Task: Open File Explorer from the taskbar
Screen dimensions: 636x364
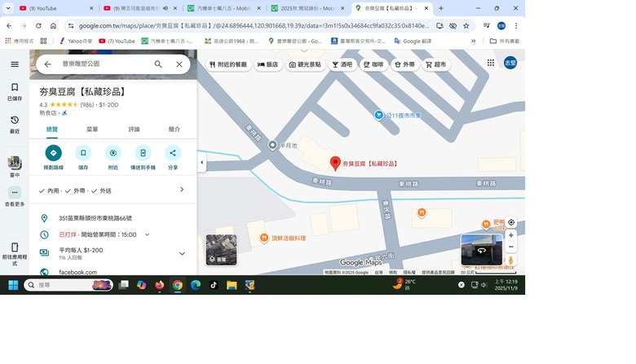Action: [232, 285]
